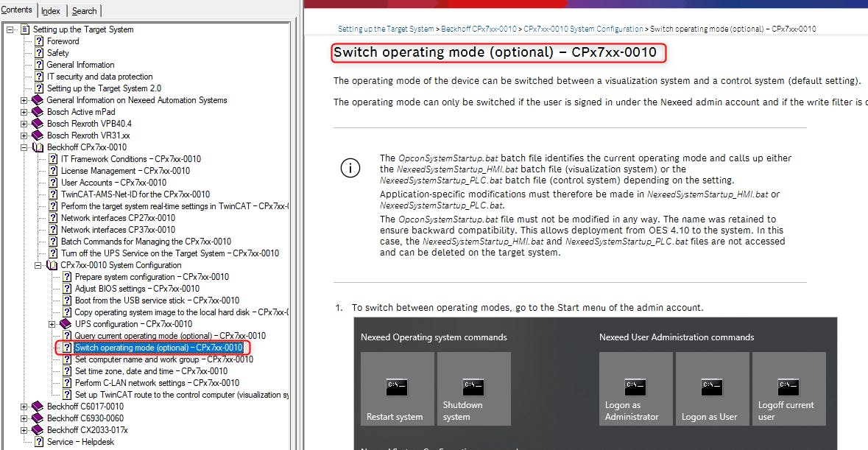Click the open book icon beside Beckhoff CPx7xx-0010
The height and width of the screenshot is (450, 868).
pyautogui.click(x=38, y=147)
